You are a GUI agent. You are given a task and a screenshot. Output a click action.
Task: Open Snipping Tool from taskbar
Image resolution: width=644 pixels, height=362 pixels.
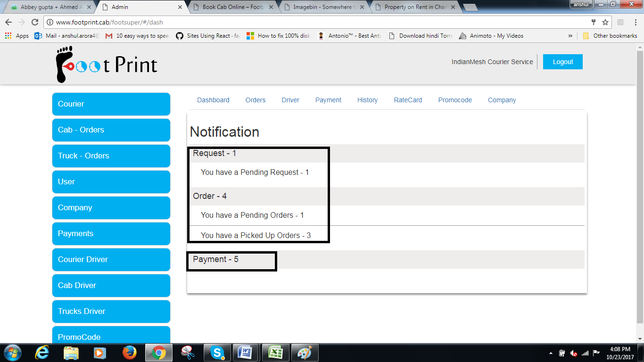click(188, 353)
